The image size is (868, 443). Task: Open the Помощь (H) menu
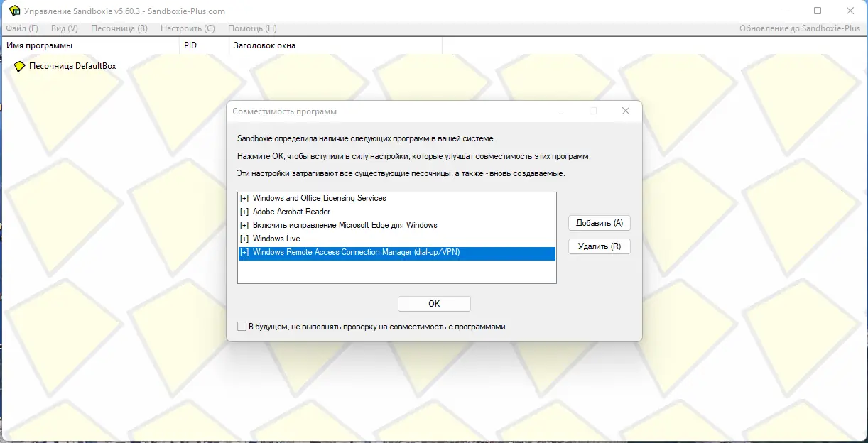tap(252, 28)
